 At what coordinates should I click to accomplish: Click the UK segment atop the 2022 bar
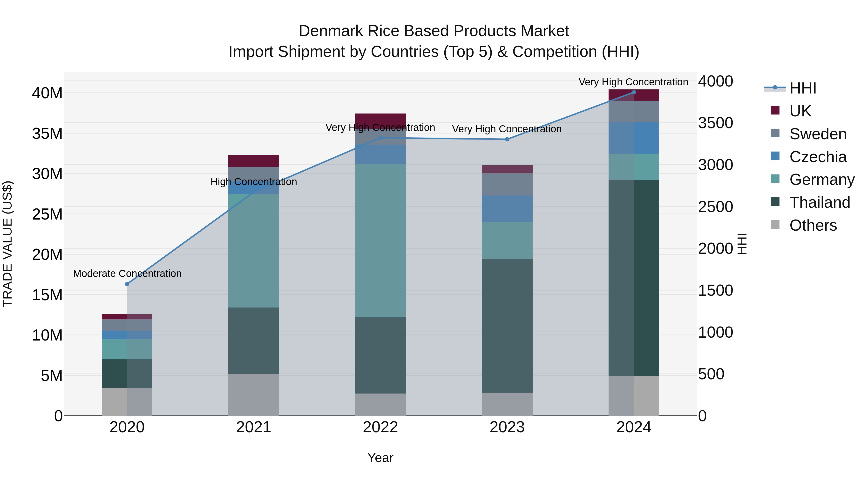pyautogui.click(x=380, y=121)
